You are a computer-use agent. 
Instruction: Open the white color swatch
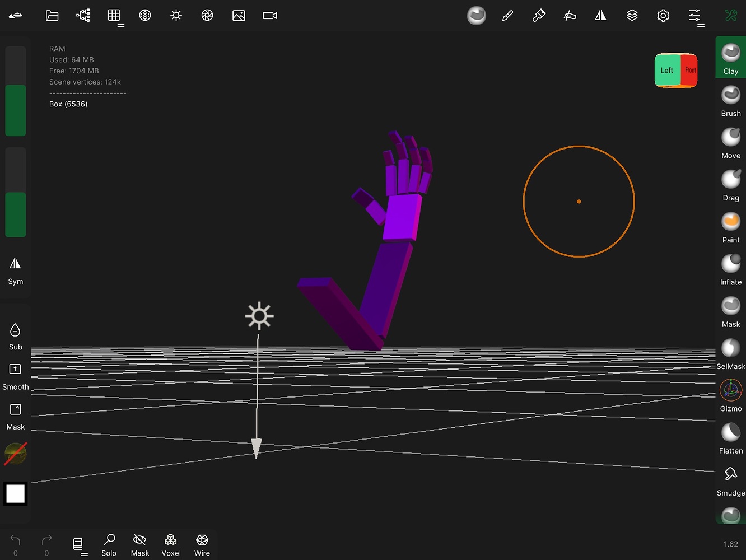click(15, 494)
